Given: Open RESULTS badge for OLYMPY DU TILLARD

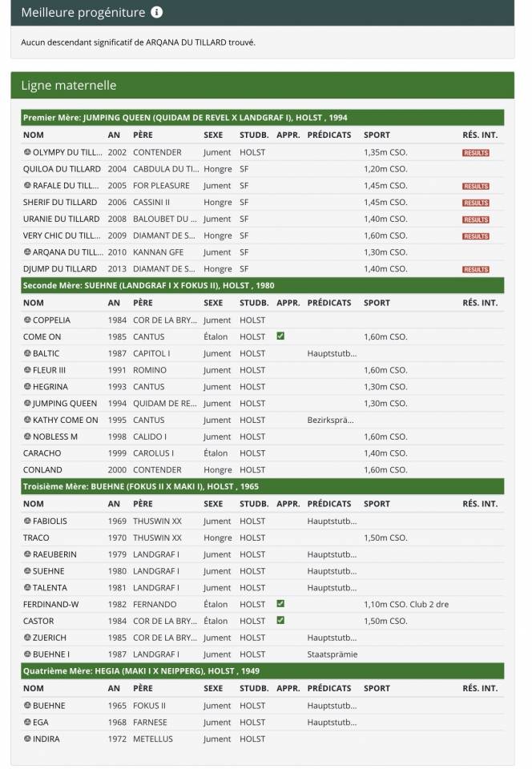Looking at the screenshot, I should coord(475,153).
